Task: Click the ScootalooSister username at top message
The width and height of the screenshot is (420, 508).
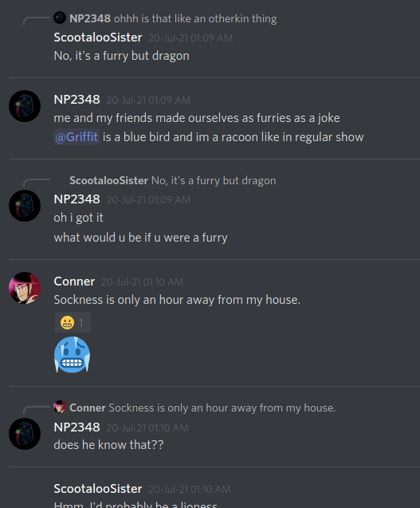Action: [x=98, y=37]
